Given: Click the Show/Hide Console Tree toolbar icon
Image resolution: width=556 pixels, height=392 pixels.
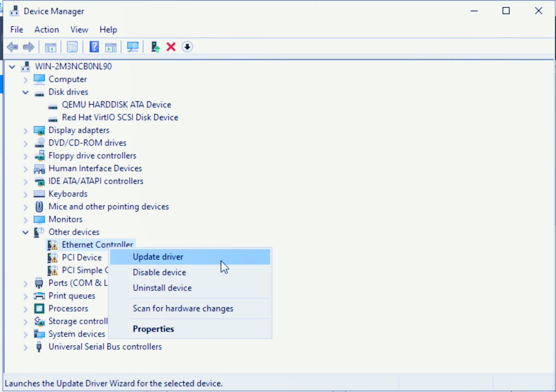Looking at the screenshot, I should 50,47.
